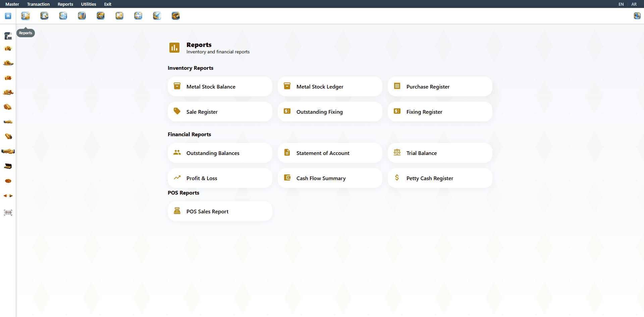This screenshot has height=317, width=644.
Task: Click the barcode scanner gun sidebar icon
Action: [8, 36]
